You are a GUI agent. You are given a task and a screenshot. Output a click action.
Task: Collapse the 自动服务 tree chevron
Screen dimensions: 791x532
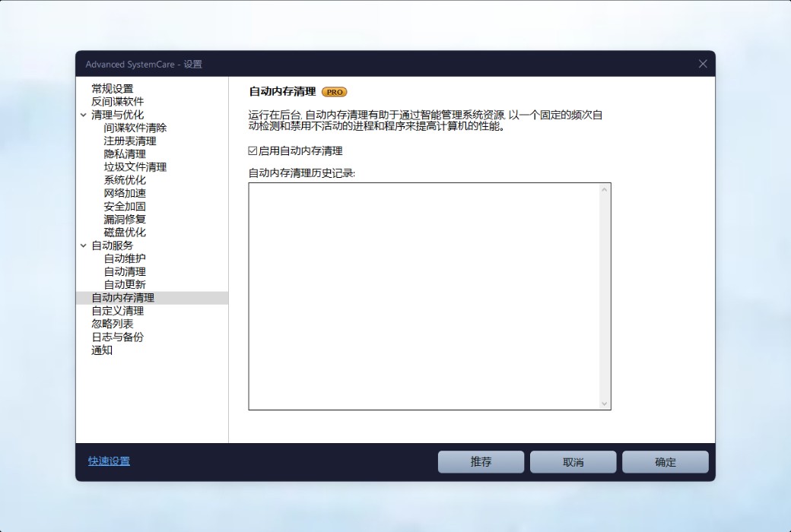click(83, 245)
